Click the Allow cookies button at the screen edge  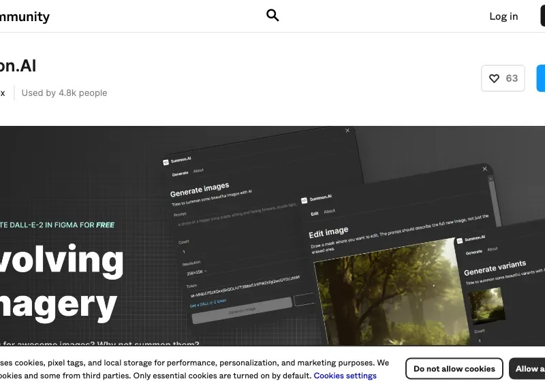(527, 369)
